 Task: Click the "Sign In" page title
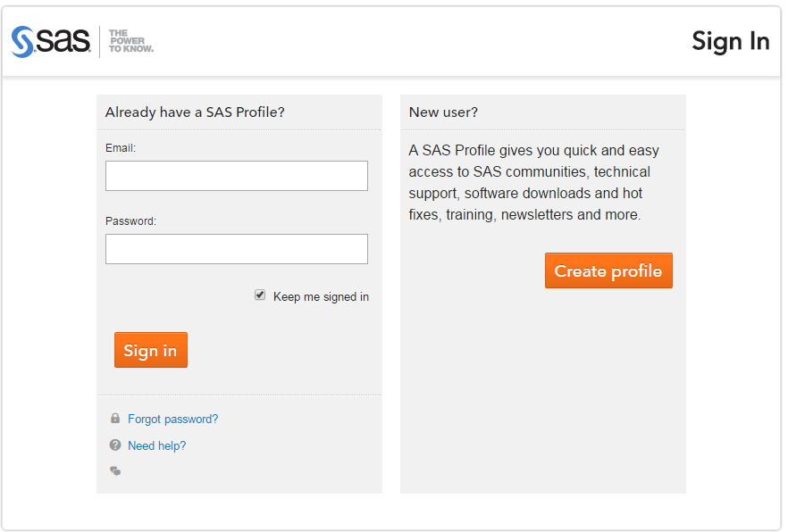click(x=731, y=42)
